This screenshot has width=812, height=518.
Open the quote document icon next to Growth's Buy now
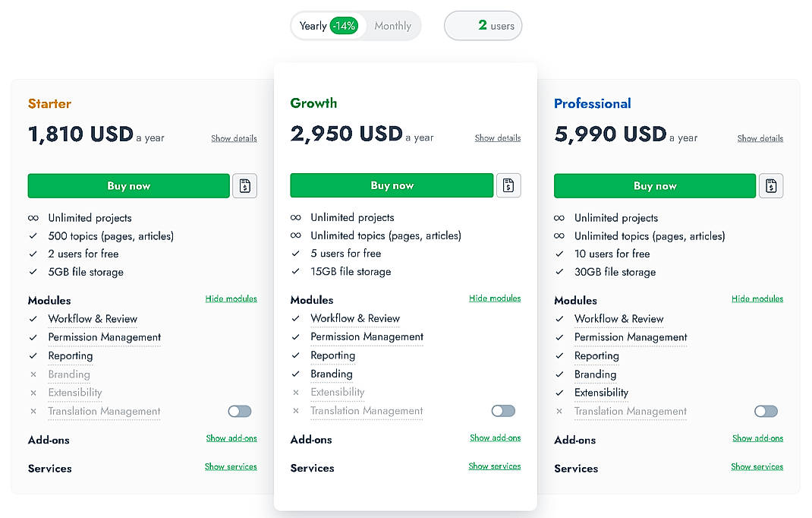(x=508, y=185)
